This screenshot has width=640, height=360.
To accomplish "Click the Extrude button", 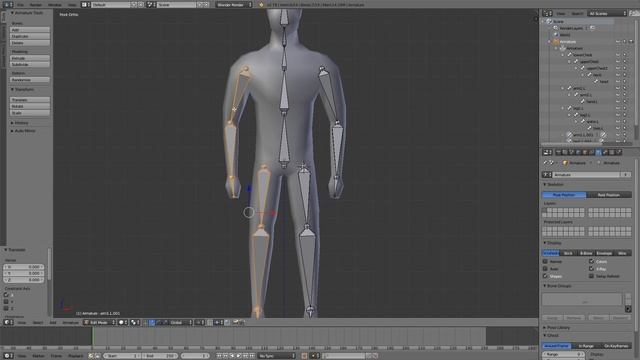I will [30, 58].
